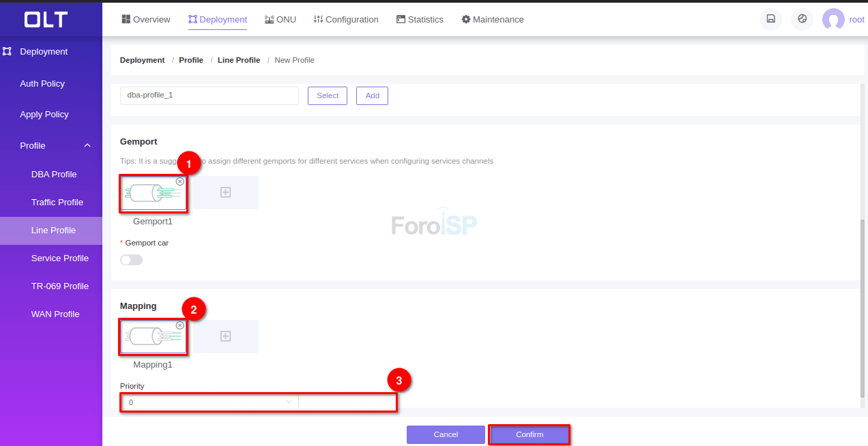Screen dimensions: 868x446
Task: Click the save icon in top bar
Action: [770, 19]
